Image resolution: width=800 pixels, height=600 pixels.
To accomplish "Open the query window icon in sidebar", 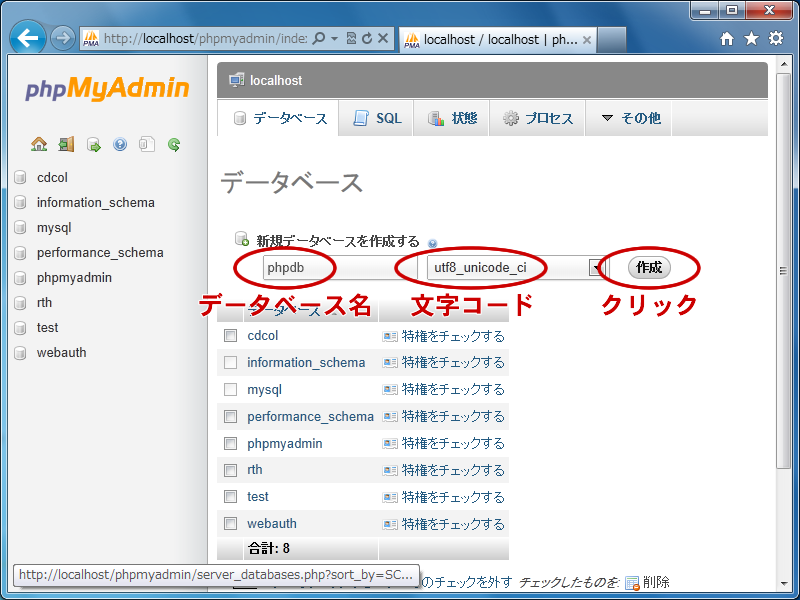I will [x=93, y=144].
